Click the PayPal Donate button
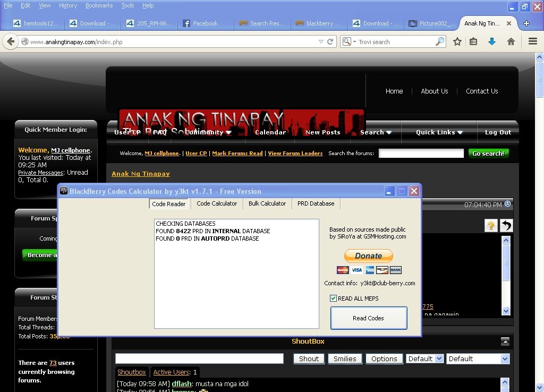544x392 pixels. [369, 255]
